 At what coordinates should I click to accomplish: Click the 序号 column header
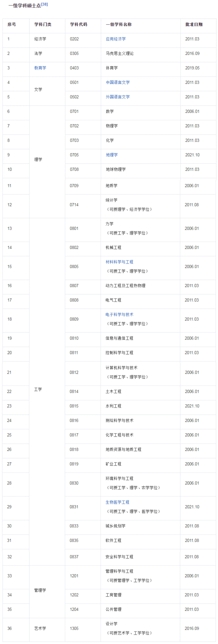[12, 25]
